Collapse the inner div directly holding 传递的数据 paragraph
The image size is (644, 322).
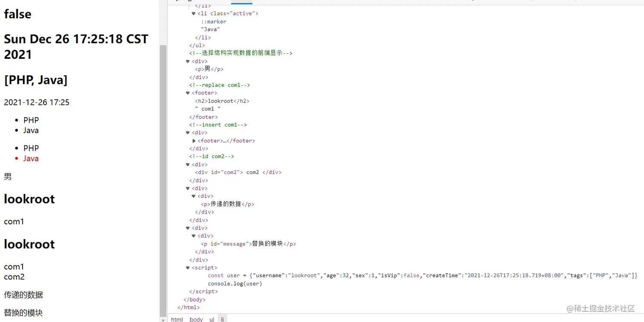[194, 196]
